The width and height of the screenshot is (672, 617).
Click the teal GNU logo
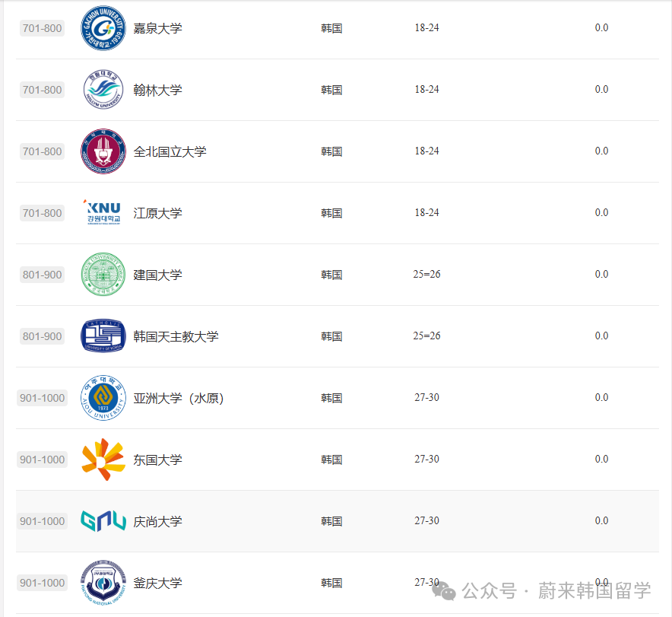pos(103,521)
